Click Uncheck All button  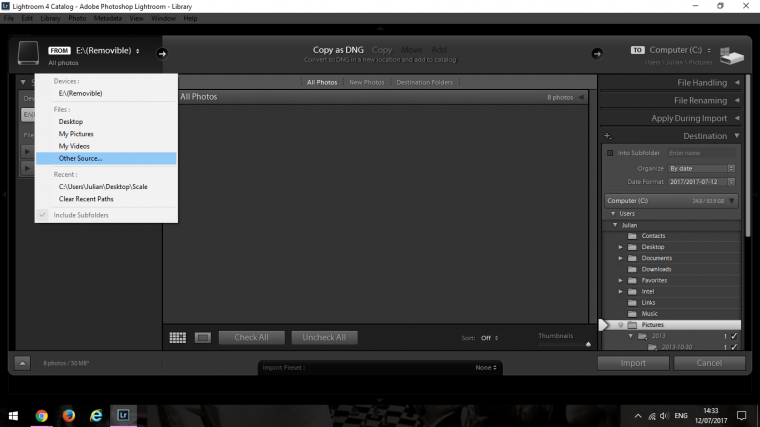pos(324,337)
